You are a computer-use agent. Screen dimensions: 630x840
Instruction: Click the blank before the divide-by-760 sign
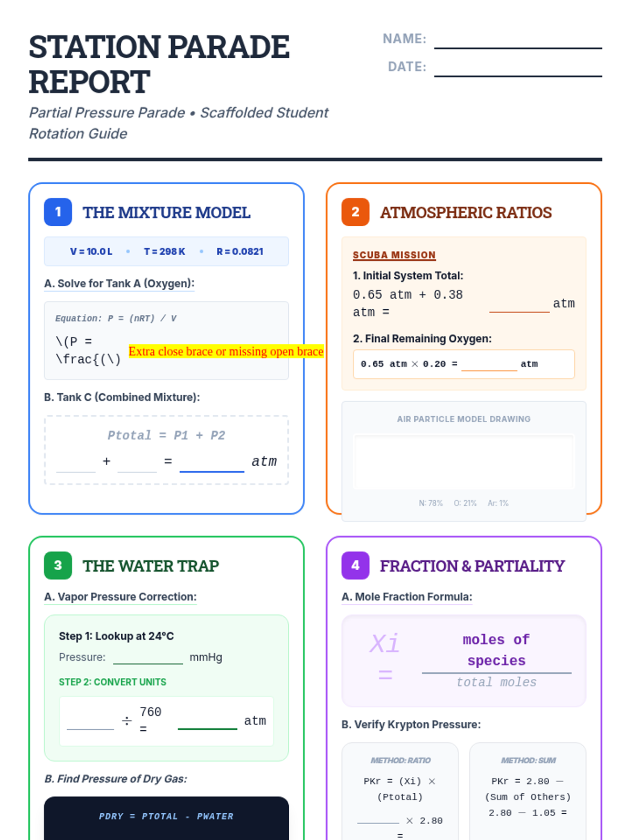[90, 723]
